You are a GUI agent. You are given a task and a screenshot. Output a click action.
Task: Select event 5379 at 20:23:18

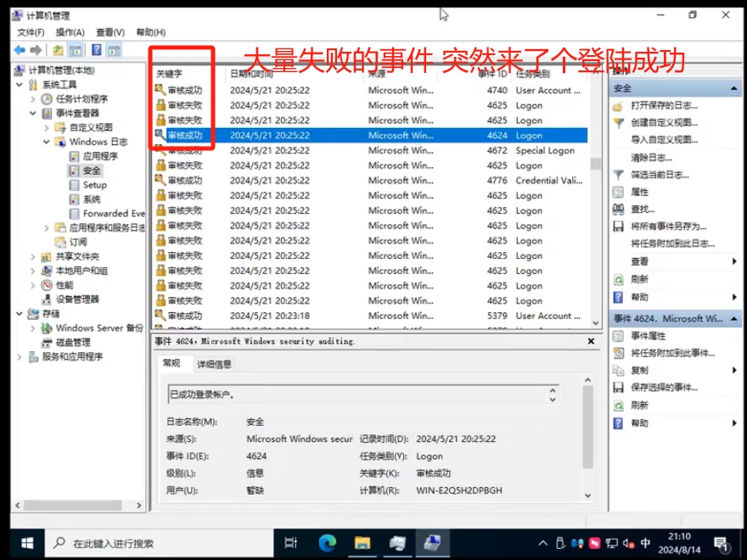[x=370, y=316]
